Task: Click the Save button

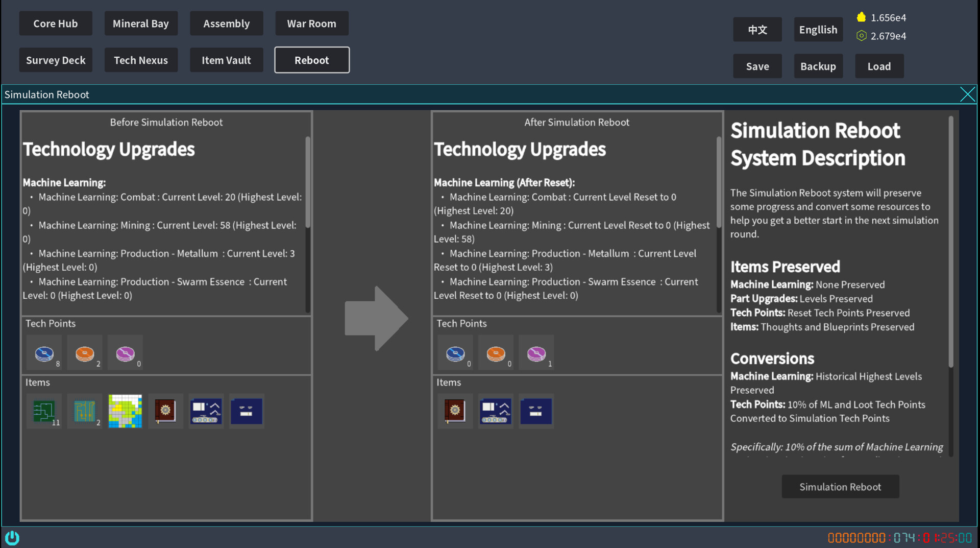Action: [x=757, y=66]
